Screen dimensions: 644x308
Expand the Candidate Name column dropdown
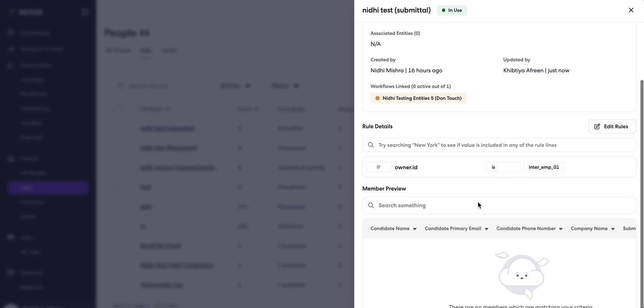pos(415,229)
